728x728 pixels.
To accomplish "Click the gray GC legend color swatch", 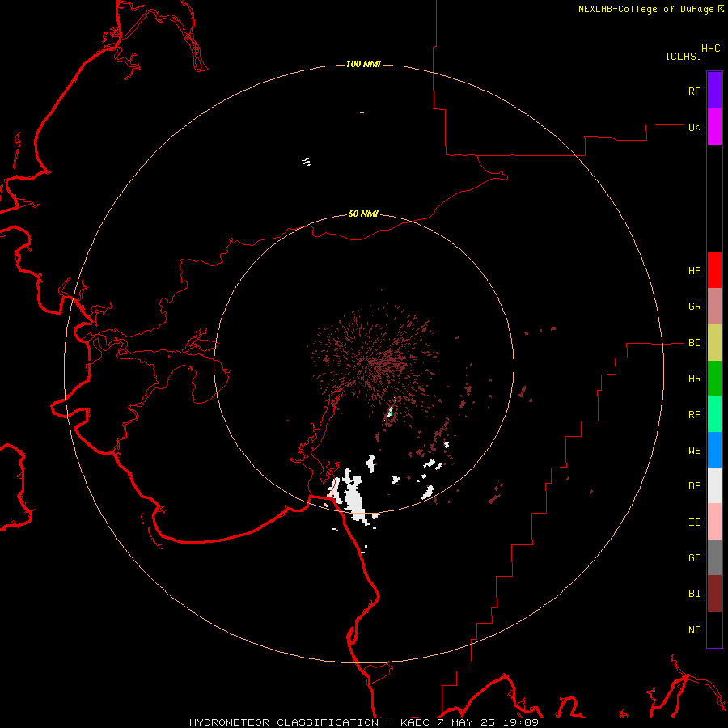I will [x=714, y=557].
